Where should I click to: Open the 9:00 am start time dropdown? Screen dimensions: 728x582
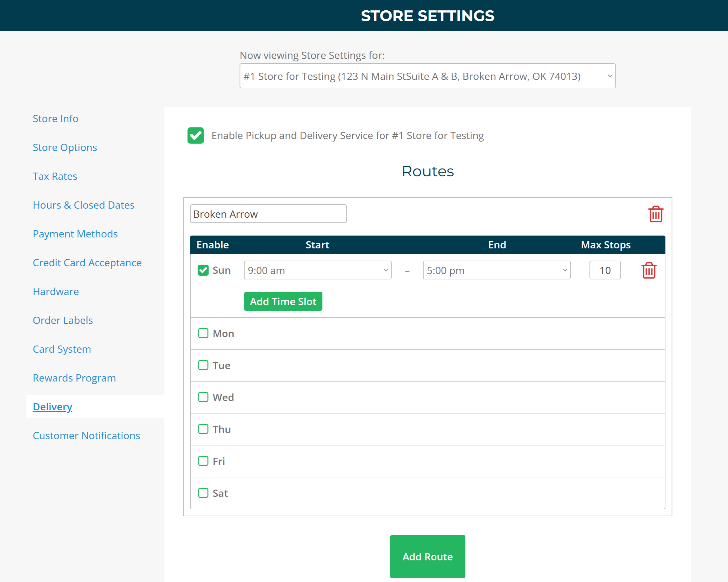pyautogui.click(x=317, y=270)
